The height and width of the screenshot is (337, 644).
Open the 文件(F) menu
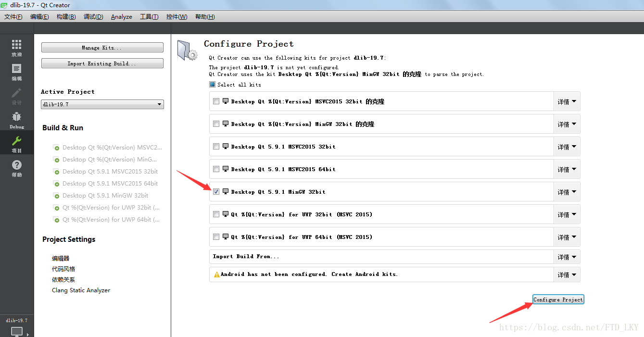[13, 17]
